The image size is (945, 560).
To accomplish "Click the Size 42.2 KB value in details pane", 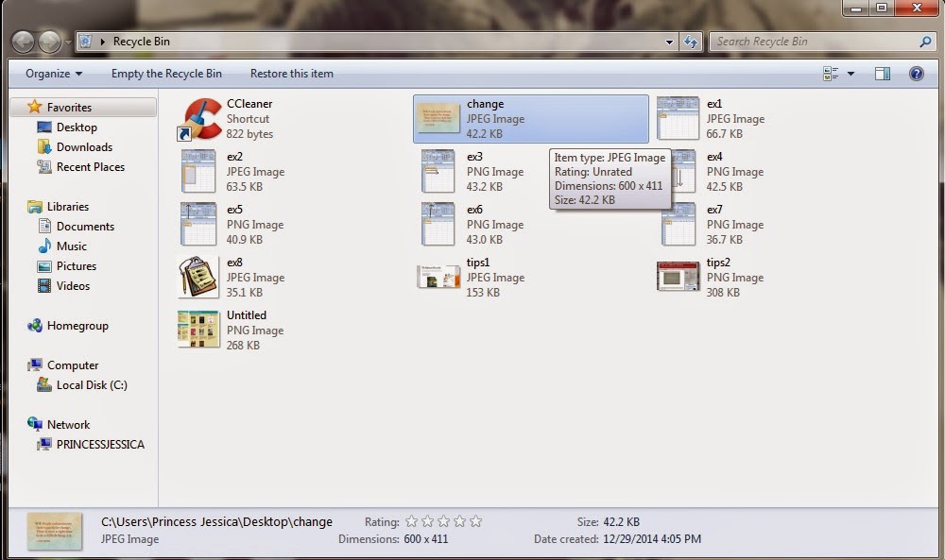I will point(622,522).
